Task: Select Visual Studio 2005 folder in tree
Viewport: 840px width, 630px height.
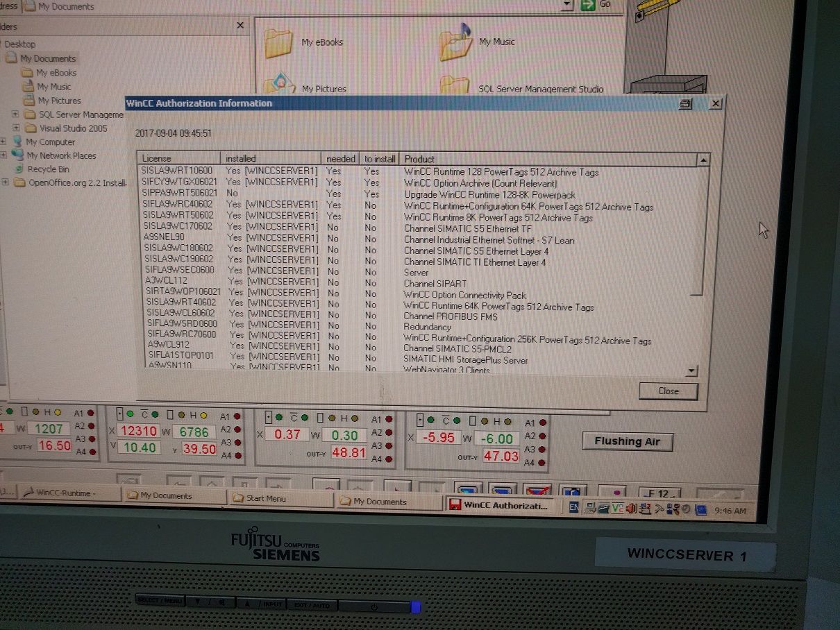Action: click(73, 128)
